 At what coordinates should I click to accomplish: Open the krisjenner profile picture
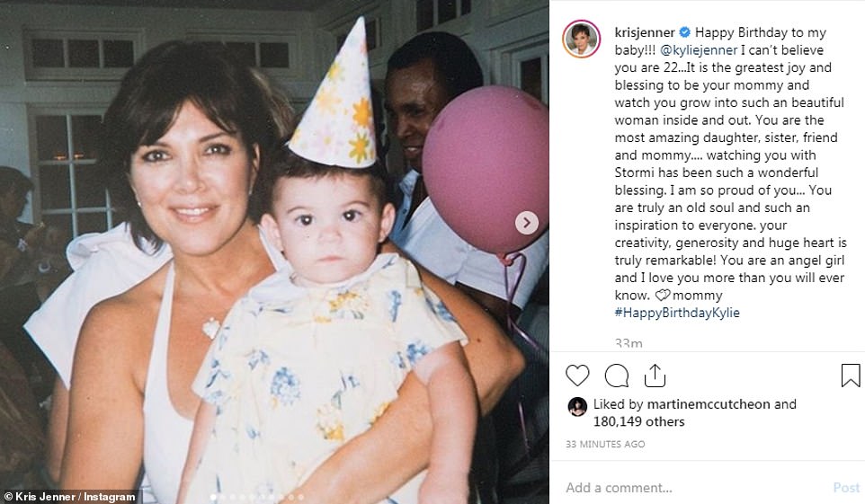[x=581, y=39]
